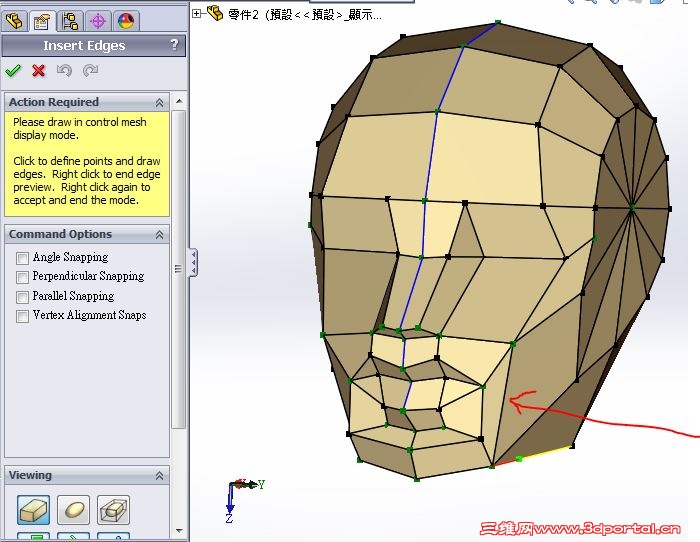Enable Vertex Alignment Snaps checkbox

[22, 316]
